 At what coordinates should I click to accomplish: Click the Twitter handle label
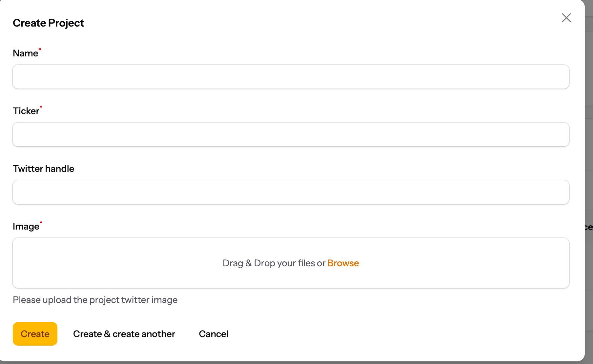point(43,169)
